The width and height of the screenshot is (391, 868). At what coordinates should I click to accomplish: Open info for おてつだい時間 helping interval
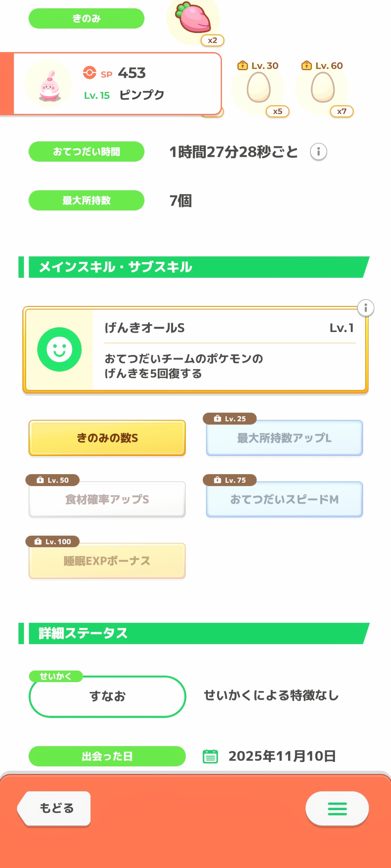[318, 152]
